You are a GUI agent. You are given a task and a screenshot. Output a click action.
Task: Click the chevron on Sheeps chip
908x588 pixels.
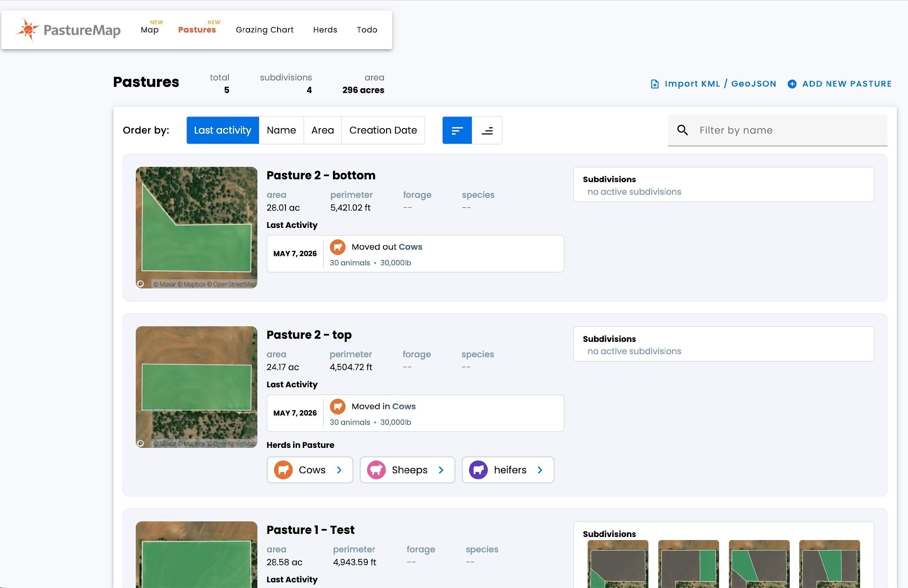[x=441, y=470]
